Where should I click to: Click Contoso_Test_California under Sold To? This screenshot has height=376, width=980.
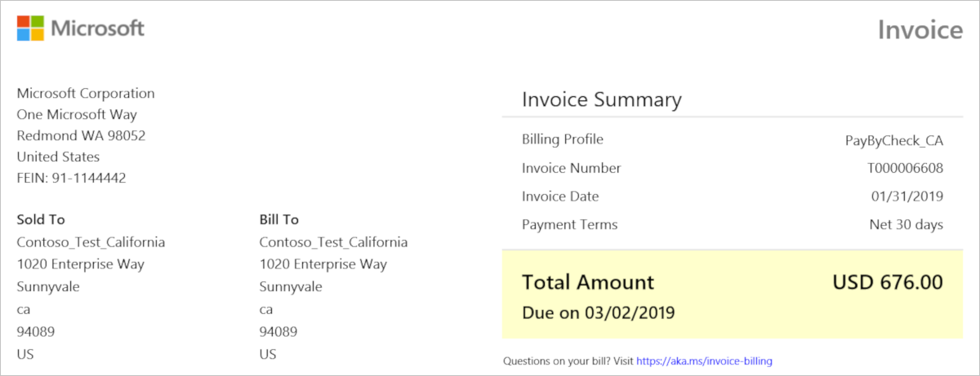pos(91,242)
